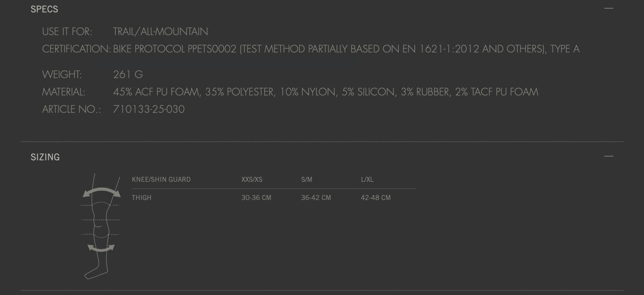Click the thigh circumference arrow icon
This screenshot has width=644, height=295.
coord(101,192)
